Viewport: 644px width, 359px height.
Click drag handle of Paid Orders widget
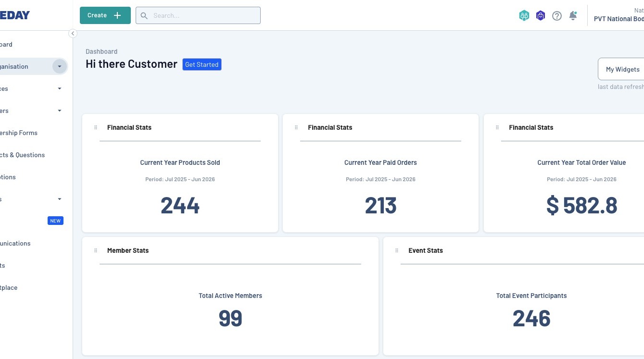tap(296, 127)
